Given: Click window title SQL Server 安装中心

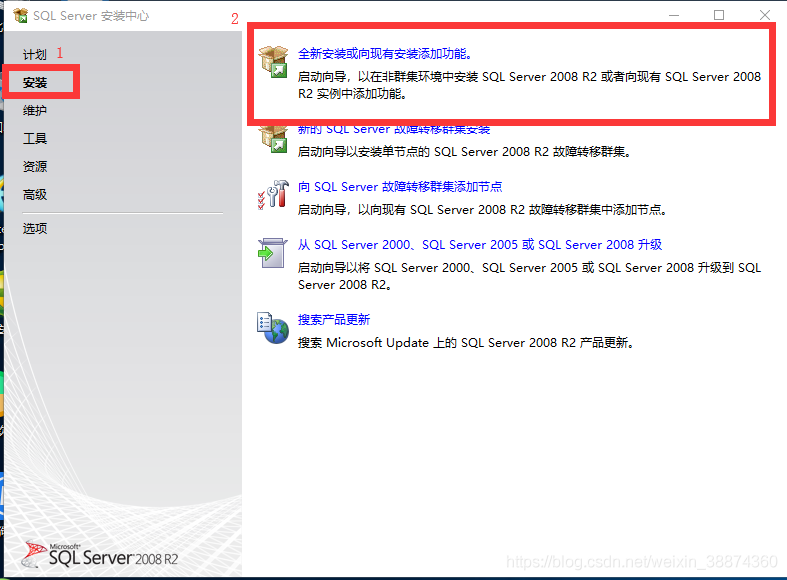Looking at the screenshot, I should (91, 16).
